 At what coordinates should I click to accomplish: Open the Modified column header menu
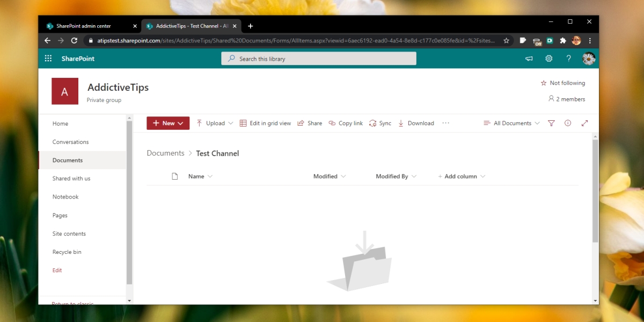(330, 177)
